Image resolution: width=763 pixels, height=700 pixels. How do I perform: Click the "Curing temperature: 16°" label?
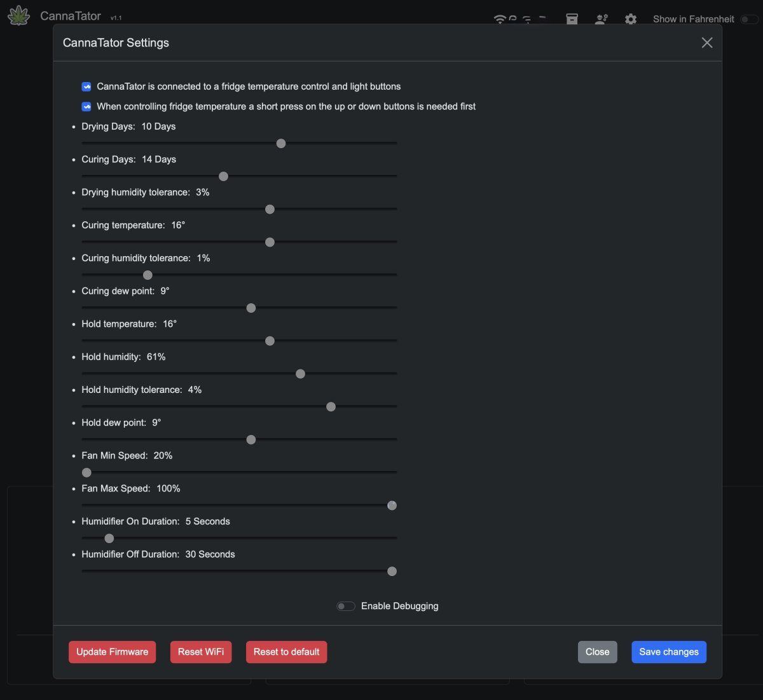134,225
